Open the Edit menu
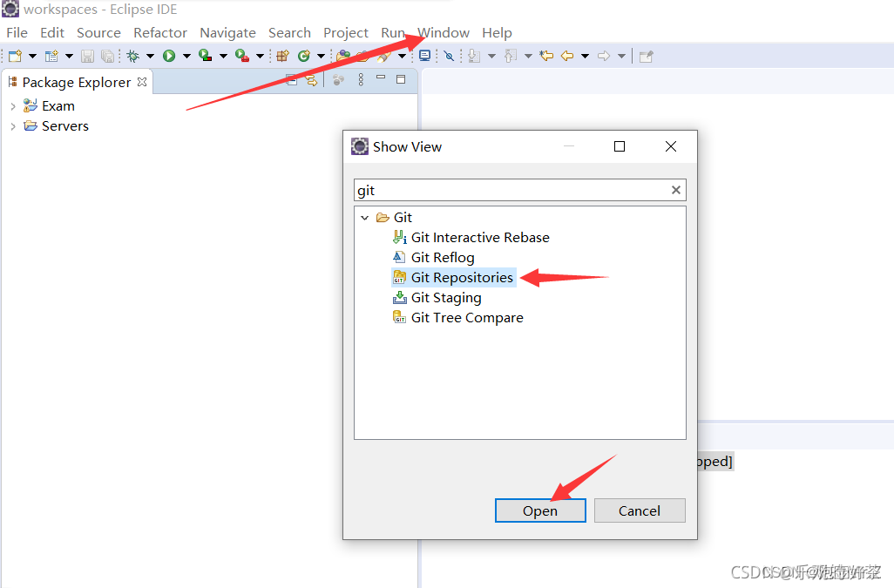The width and height of the screenshot is (894, 588). (x=52, y=32)
